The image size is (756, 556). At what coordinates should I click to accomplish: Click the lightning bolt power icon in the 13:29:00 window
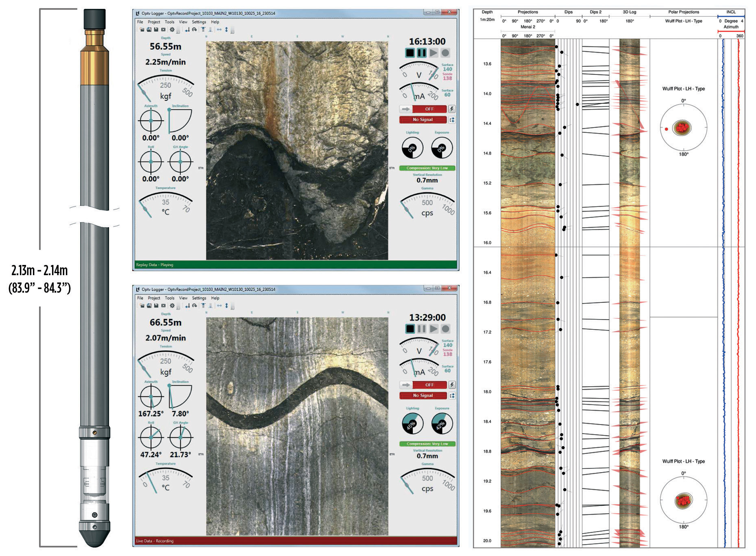pos(451,385)
